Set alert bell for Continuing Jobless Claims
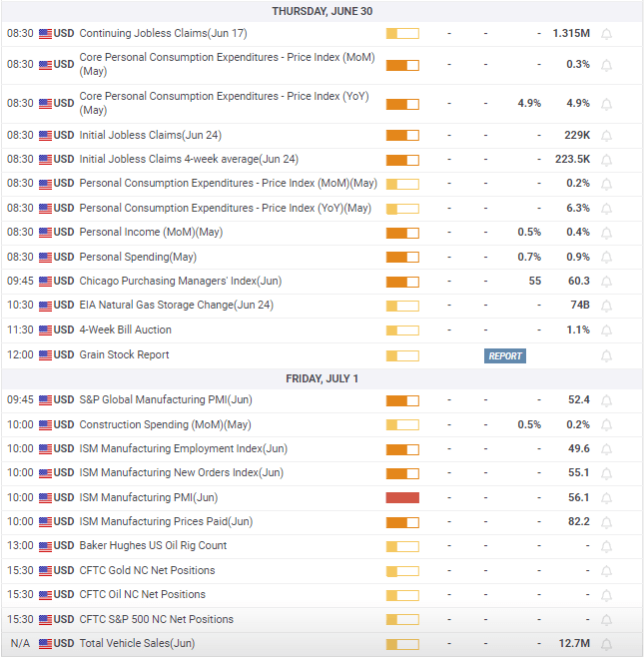This screenshot has width=644, height=657. pos(606,34)
